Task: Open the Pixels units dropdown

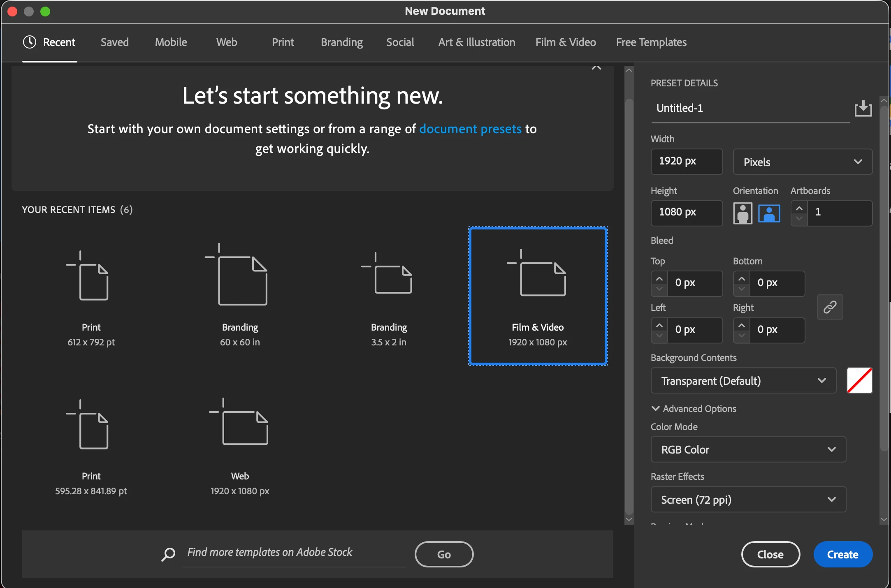Action: [802, 162]
